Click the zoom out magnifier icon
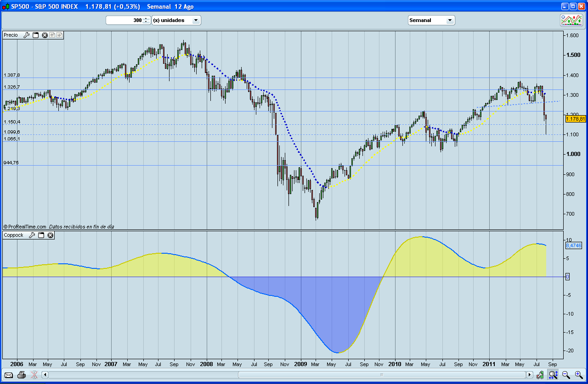 (565, 375)
